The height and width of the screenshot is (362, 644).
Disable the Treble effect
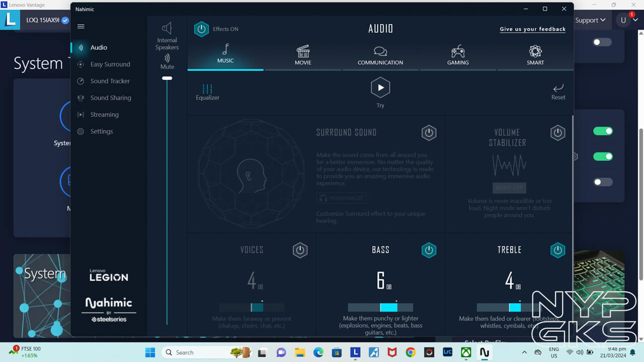557,250
